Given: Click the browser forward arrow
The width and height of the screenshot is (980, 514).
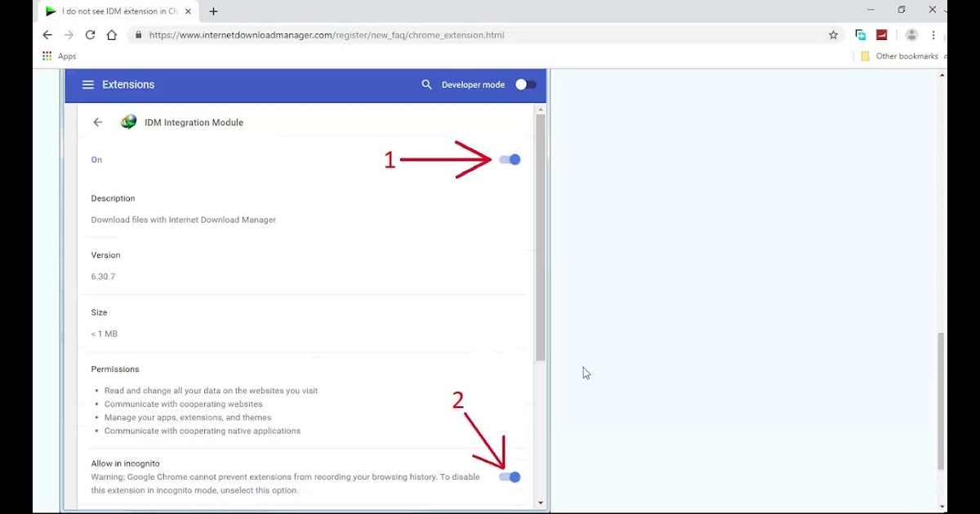Looking at the screenshot, I should (x=69, y=35).
